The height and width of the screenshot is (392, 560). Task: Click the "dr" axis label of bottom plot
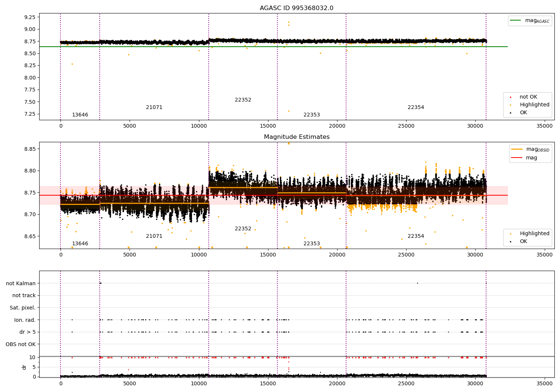tap(24, 367)
